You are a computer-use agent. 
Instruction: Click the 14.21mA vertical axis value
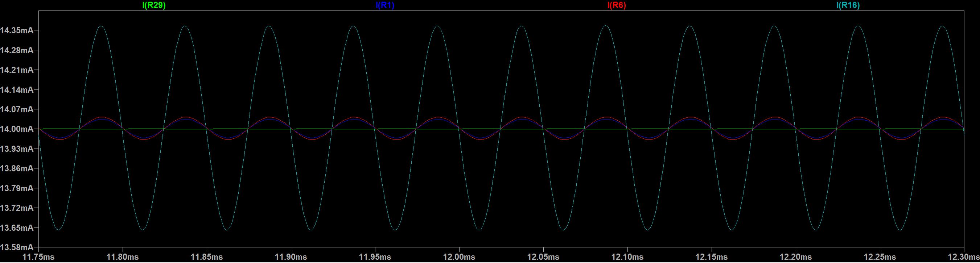click(x=17, y=70)
